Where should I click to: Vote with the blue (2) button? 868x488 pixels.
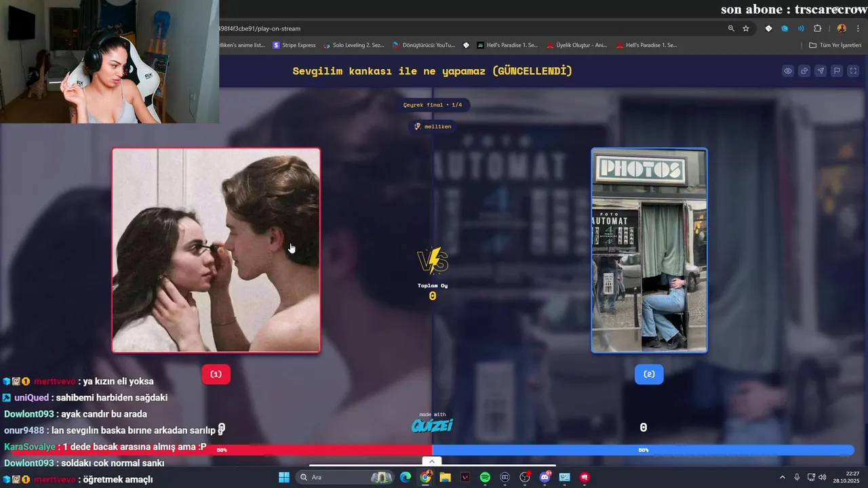tap(649, 374)
